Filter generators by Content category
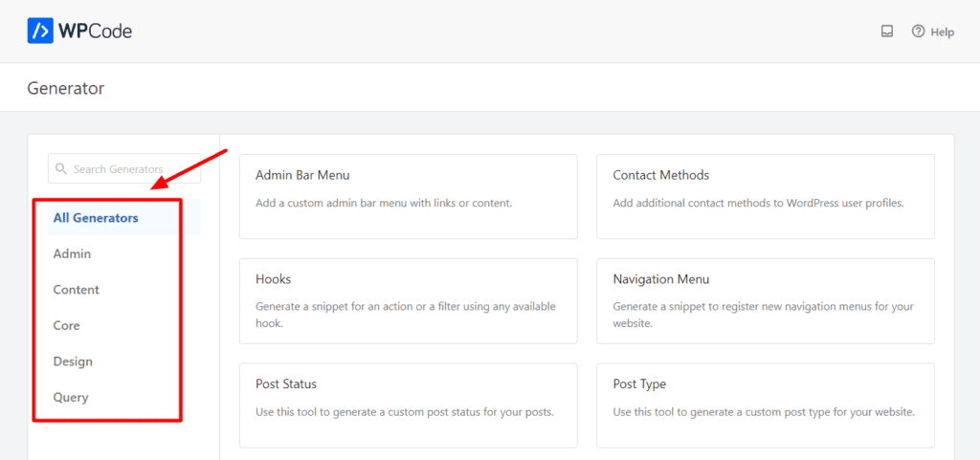This screenshot has height=460, width=980. pos(77,290)
